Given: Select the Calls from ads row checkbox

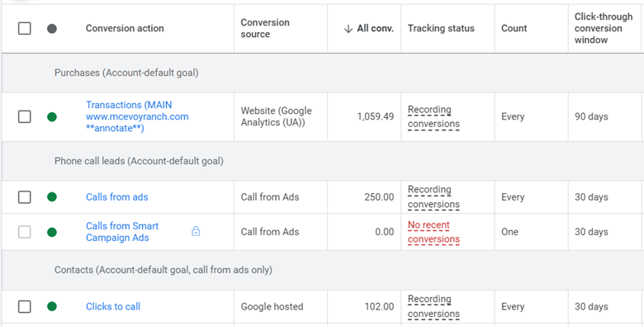Looking at the screenshot, I should (x=25, y=197).
